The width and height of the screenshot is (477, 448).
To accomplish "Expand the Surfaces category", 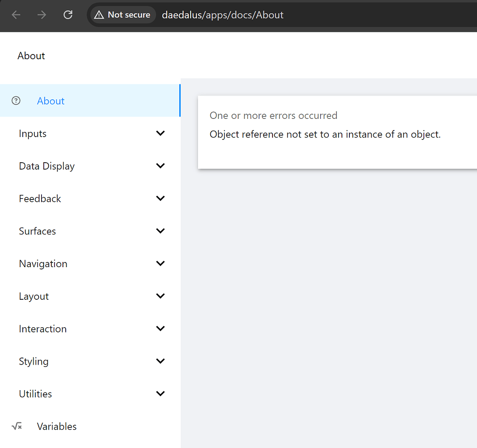I will coord(160,231).
